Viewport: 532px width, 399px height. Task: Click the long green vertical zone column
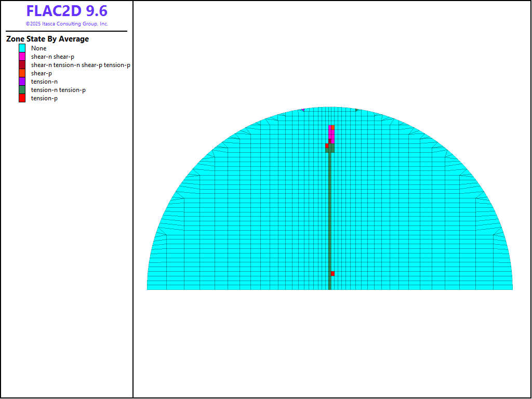[329, 218]
